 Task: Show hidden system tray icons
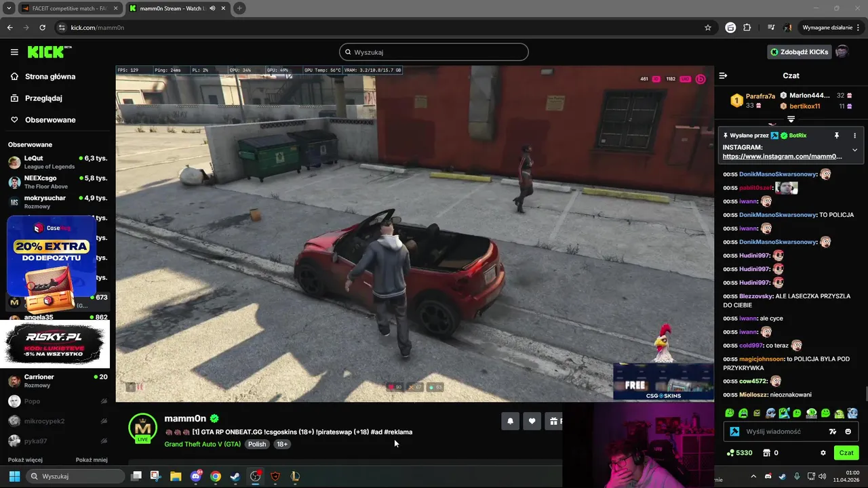[753, 476]
